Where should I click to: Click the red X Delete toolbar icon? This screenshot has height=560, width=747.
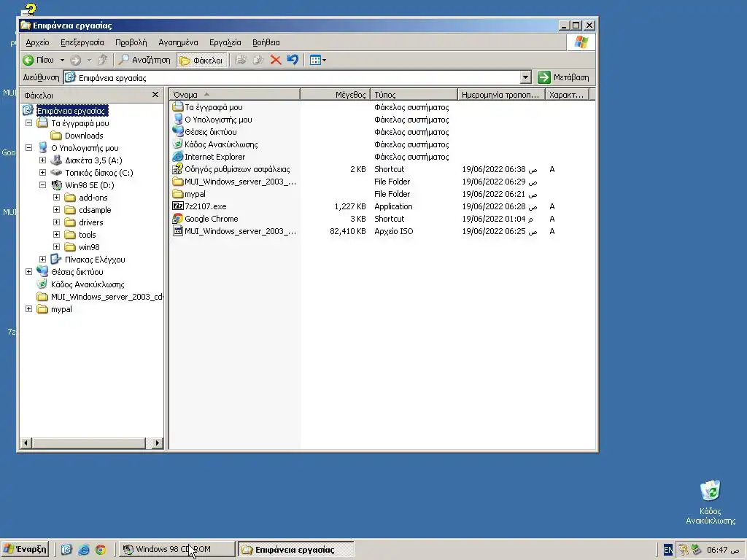click(x=275, y=60)
